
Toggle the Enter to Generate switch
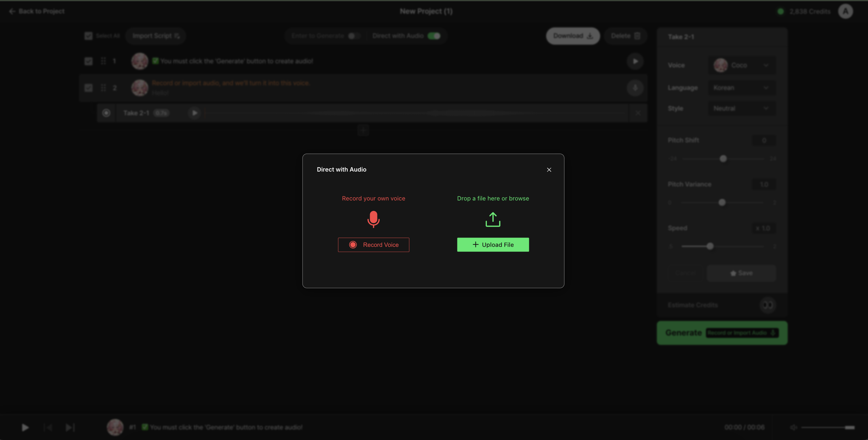354,36
